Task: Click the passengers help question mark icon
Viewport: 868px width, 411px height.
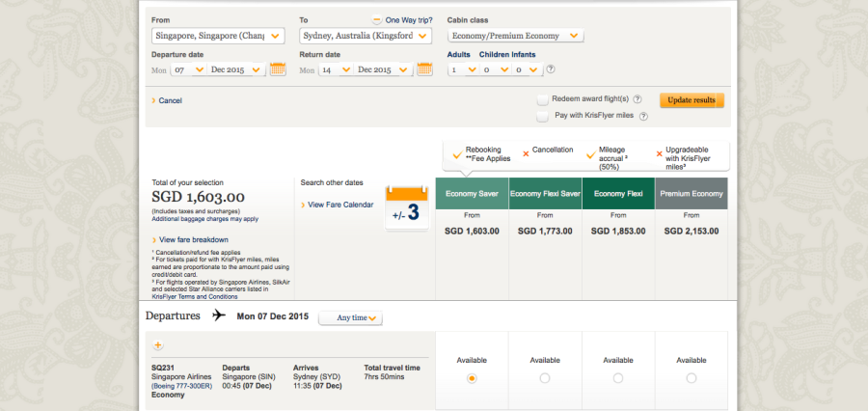Action: [x=551, y=69]
